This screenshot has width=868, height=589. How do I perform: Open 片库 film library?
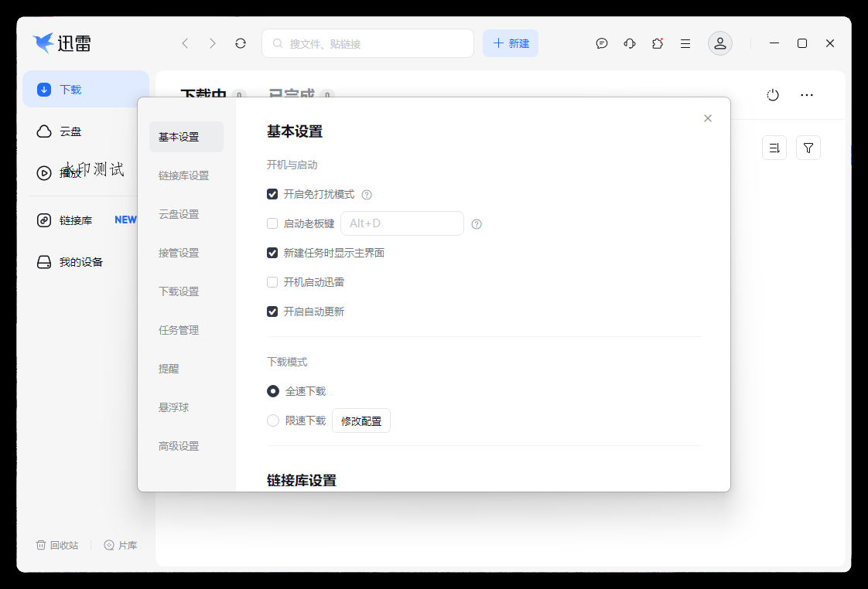[120, 545]
